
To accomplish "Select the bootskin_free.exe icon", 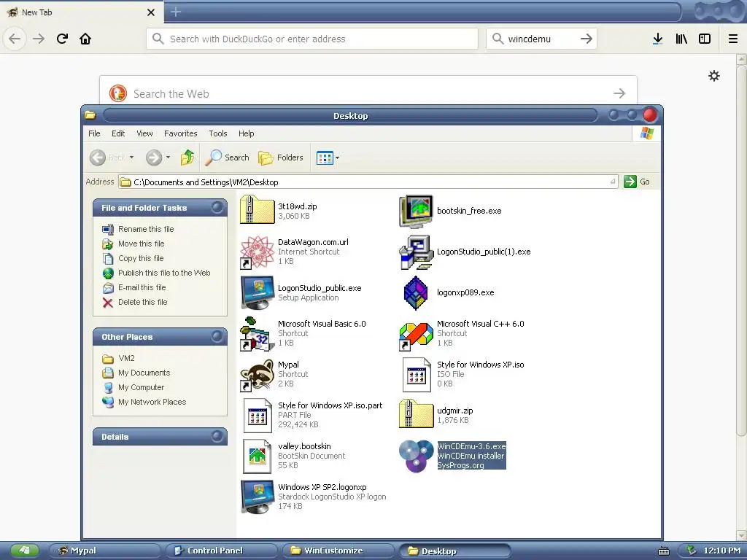I will tap(416, 211).
